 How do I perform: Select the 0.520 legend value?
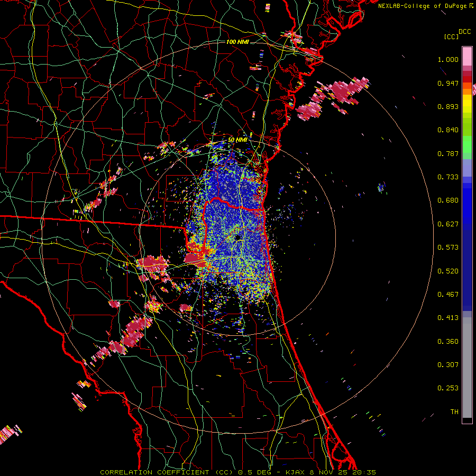(448, 271)
